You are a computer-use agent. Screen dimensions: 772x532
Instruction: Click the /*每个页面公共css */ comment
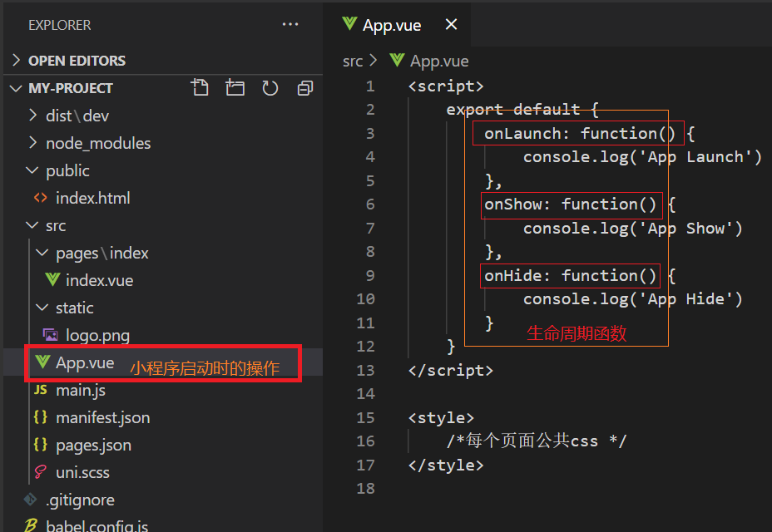coord(537,441)
